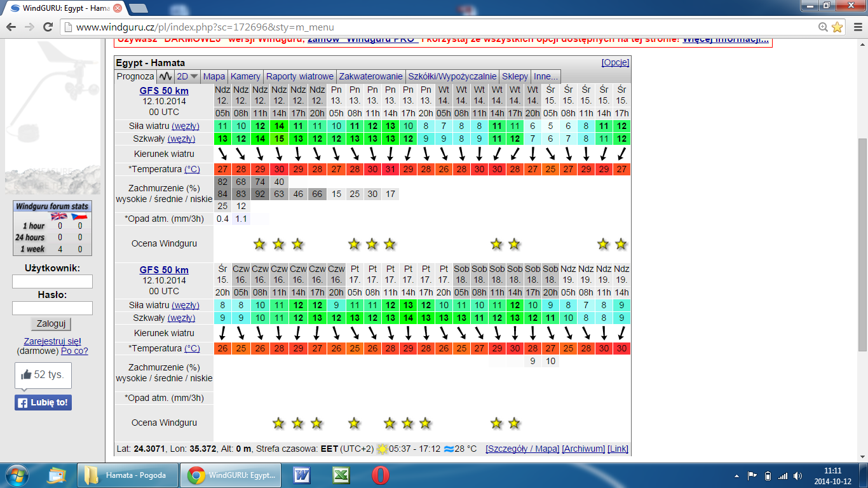Focus the Użytkownik input field
Image resolution: width=868 pixels, height=488 pixels.
[52, 281]
